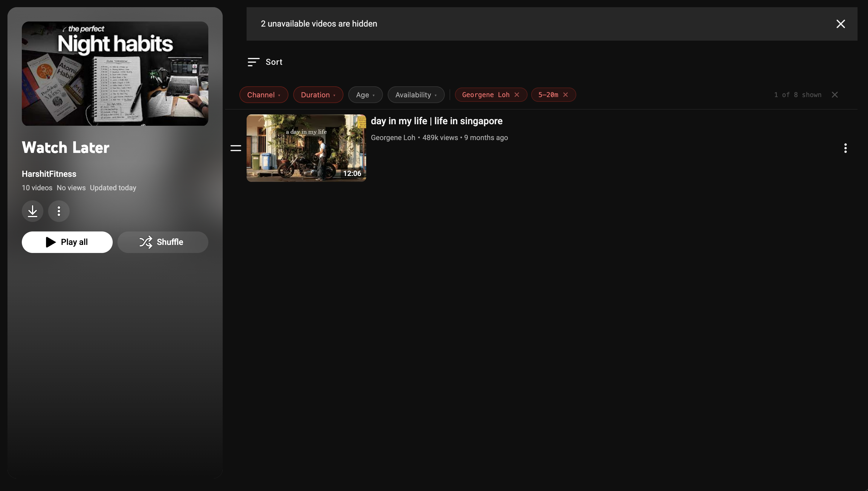Screen dimensions: 868x491
Task: Click the shuffle icon inside the Shuffle button
Action: click(146, 242)
